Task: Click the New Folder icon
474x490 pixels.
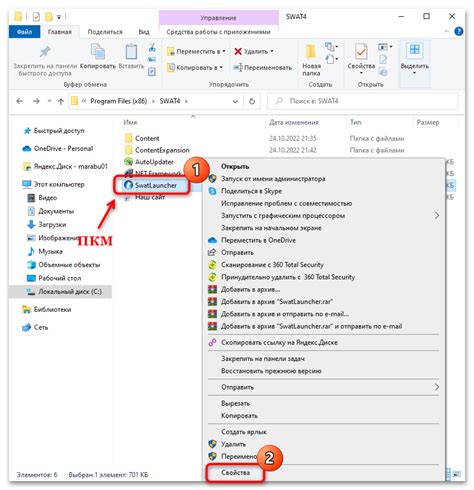Action: (x=311, y=52)
